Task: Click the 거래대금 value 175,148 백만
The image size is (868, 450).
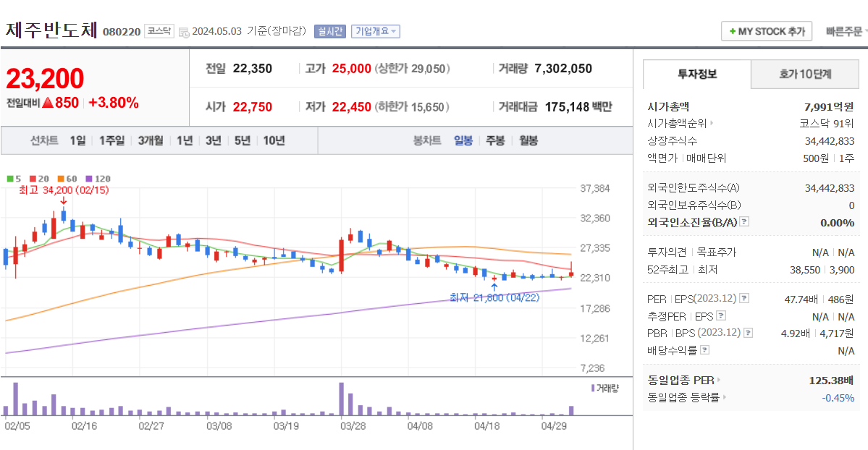Action: (x=578, y=107)
